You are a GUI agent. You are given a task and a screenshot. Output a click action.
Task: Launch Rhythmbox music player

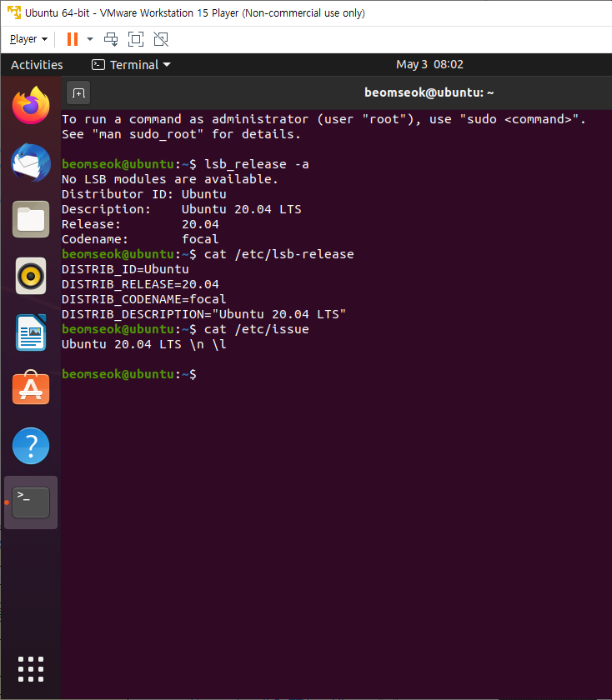click(x=31, y=276)
